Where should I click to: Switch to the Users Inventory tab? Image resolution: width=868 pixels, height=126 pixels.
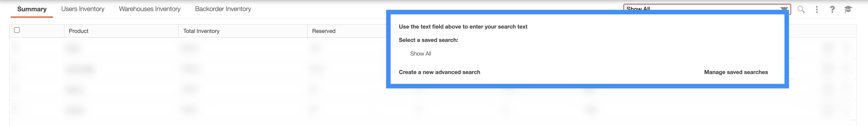(x=83, y=9)
